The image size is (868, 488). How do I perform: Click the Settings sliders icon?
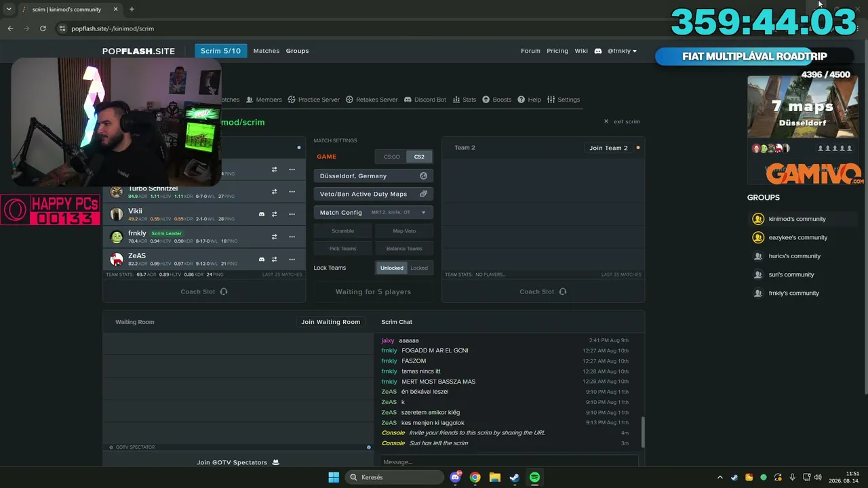click(551, 100)
